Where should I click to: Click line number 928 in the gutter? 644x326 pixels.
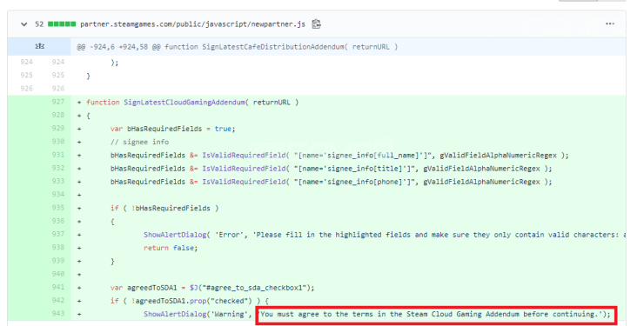click(58, 115)
